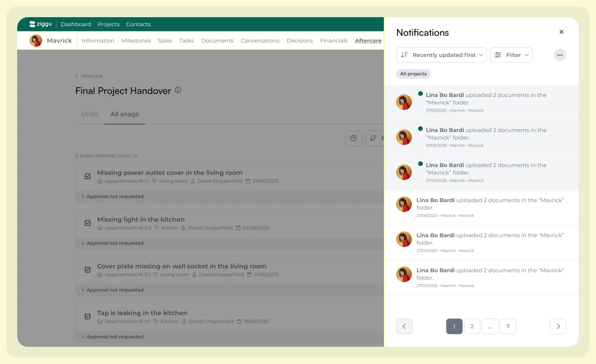Switch to the Decisions tab
The height and width of the screenshot is (364, 596).
click(x=300, y=41)
